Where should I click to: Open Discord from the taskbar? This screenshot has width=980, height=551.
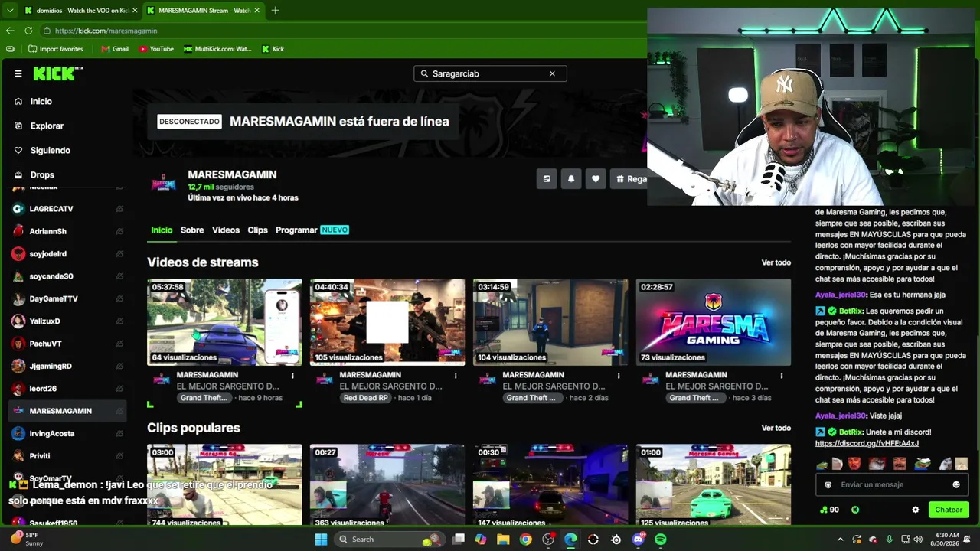(x=639, y=540)
